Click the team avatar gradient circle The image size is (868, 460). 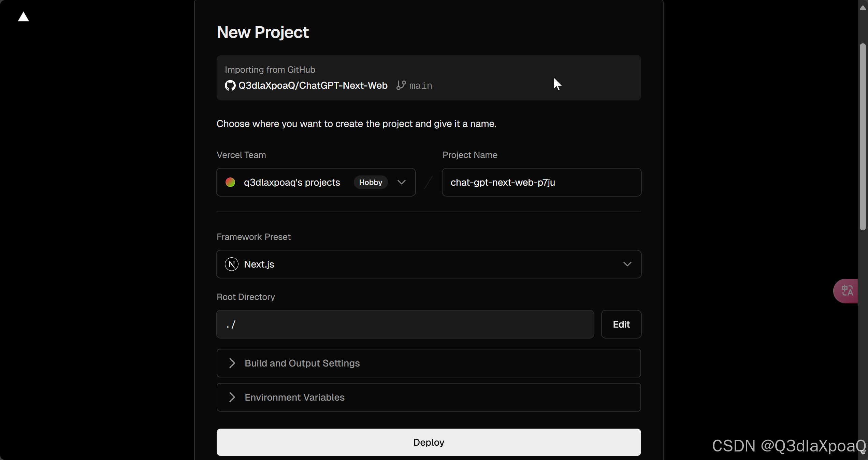click(x=230, y=182)
